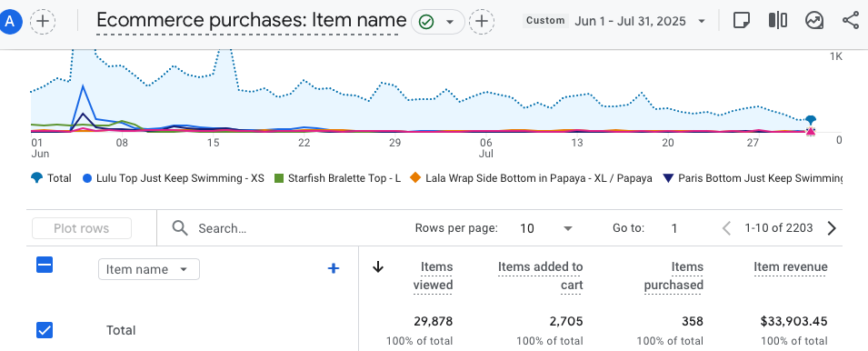Click the search magnifier icon
868x351 pixels.
(180, 228)
